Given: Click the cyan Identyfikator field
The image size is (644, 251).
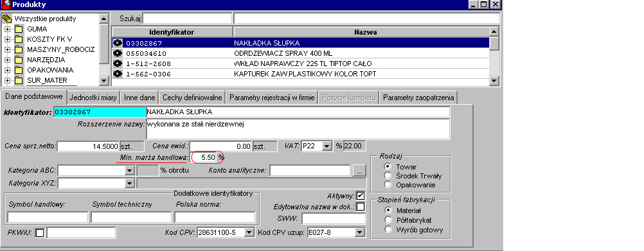Looking at the screenshot, I should (x=100, y=112).
